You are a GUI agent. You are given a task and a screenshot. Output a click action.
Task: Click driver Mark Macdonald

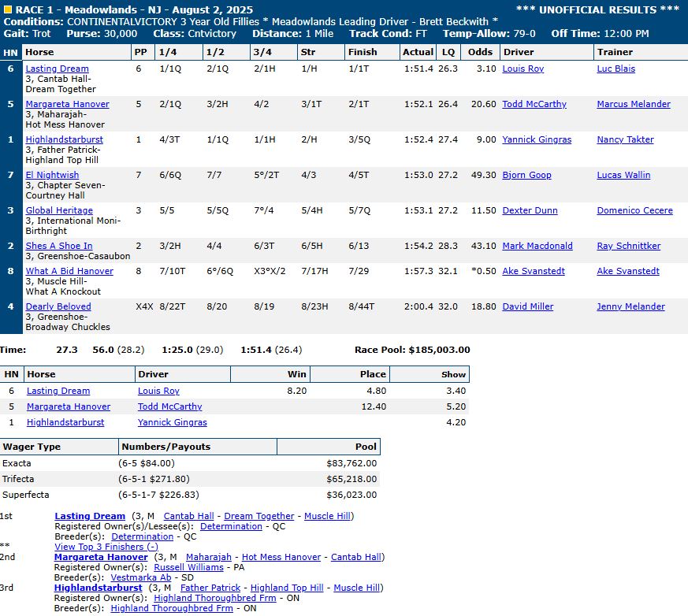click(537, 247)
